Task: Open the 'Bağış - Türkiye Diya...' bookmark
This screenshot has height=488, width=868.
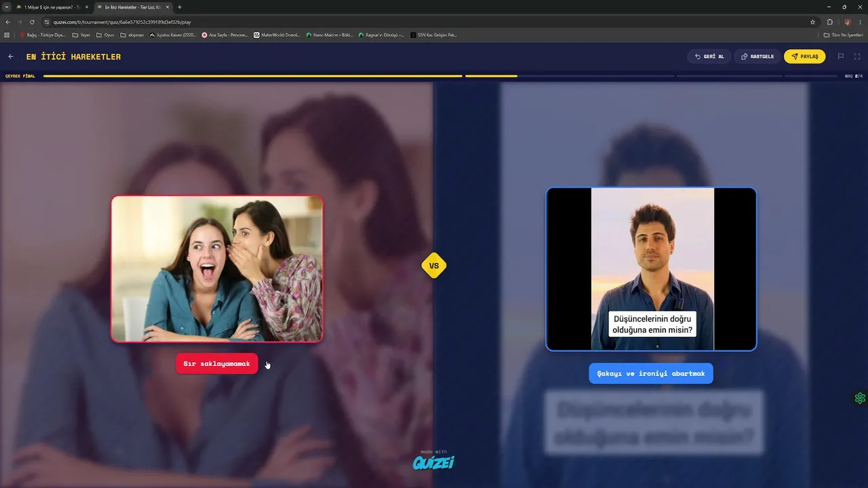Action: click(x=43, y=35)
